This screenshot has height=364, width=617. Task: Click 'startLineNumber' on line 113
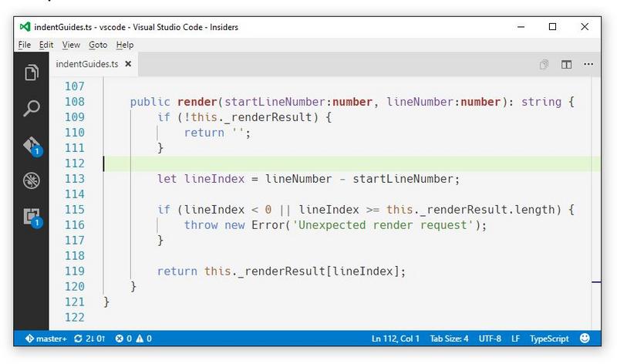[403, 179]
